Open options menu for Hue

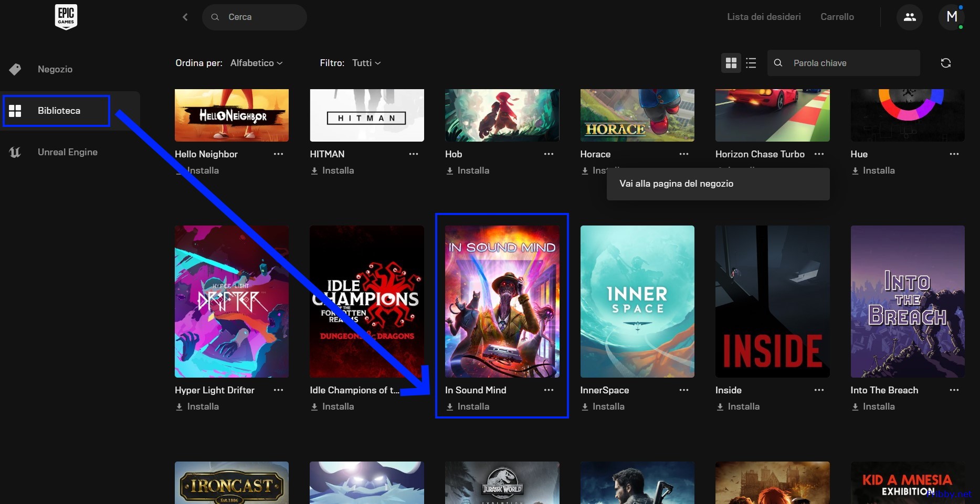coord(954,154)
